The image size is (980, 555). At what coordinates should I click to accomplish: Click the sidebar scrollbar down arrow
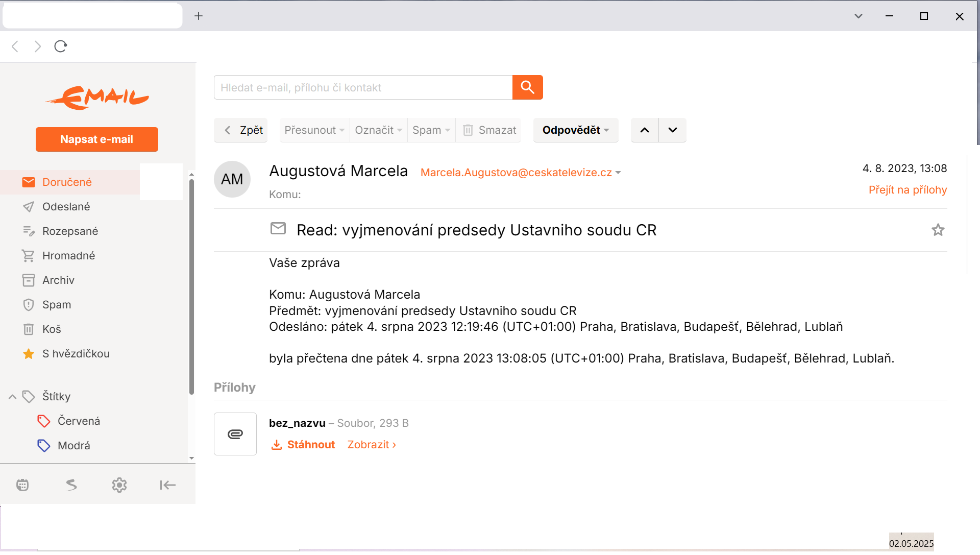[191, 459]
